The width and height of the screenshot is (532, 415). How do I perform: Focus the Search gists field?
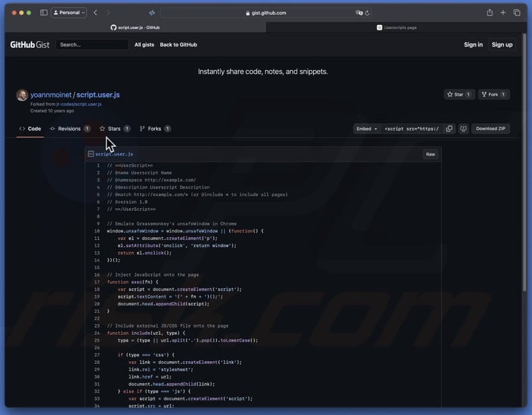click(92, 44)
